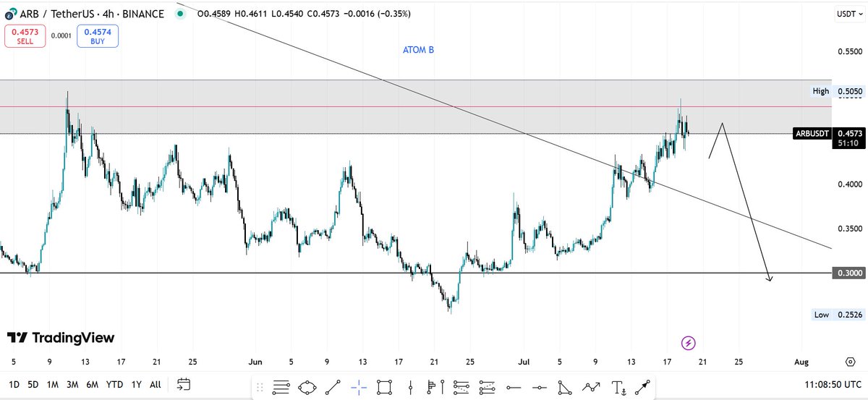Switch range to 1D
This screenshot has height=400, width=868.
click(x=14, y=385)
